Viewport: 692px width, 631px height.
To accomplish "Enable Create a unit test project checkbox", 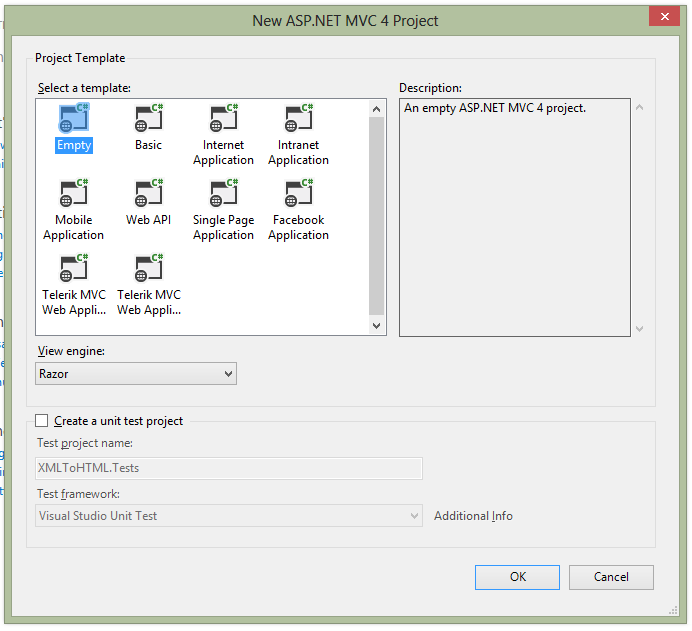I will 41,421.
